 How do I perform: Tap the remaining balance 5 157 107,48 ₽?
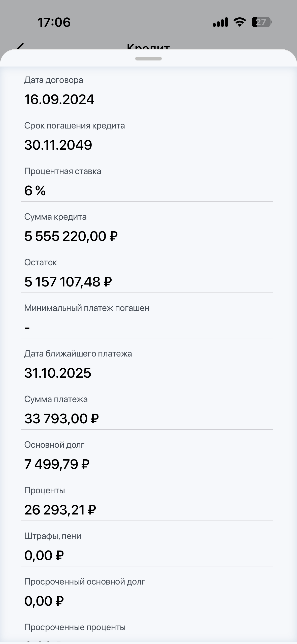tap(68, 282)
